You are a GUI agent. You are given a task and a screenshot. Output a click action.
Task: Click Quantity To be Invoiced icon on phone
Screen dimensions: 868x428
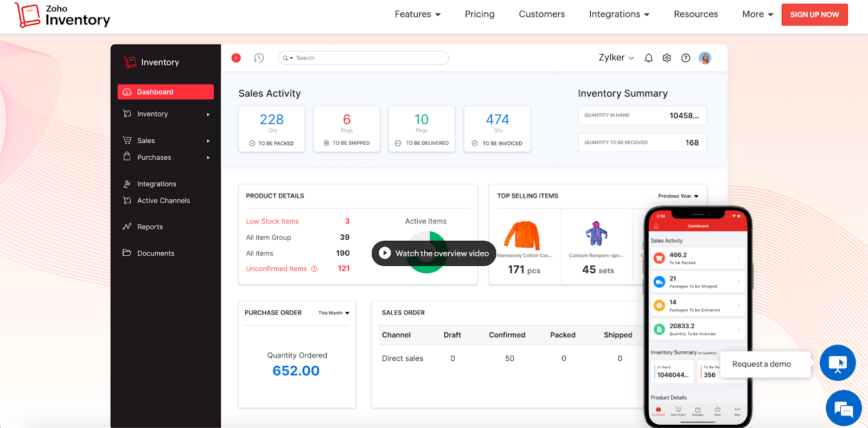pos(659,329)
